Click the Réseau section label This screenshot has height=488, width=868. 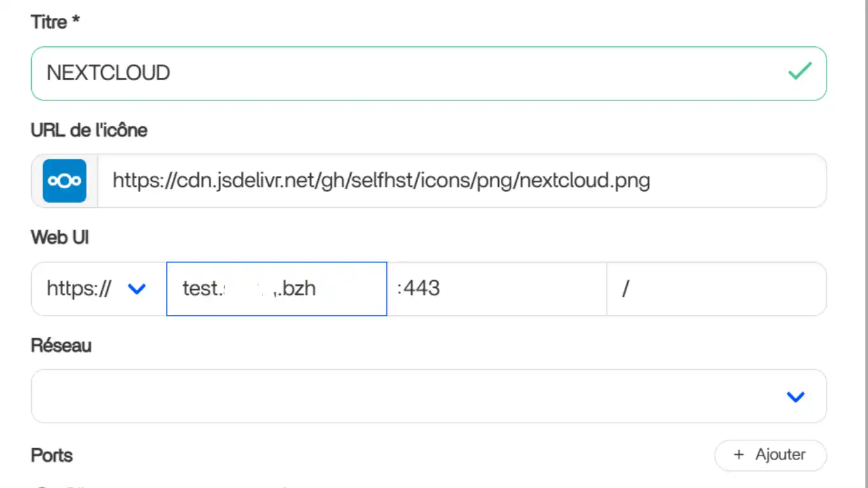(61, 346)
